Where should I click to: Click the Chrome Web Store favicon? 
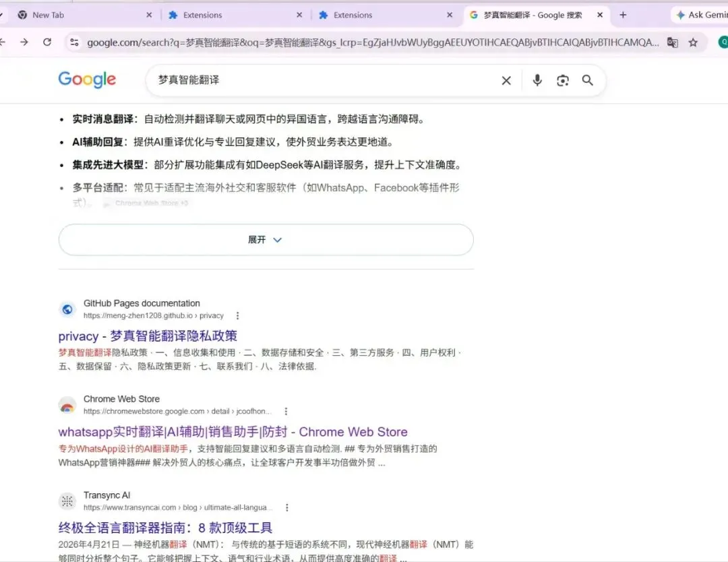tap(67, 405)
